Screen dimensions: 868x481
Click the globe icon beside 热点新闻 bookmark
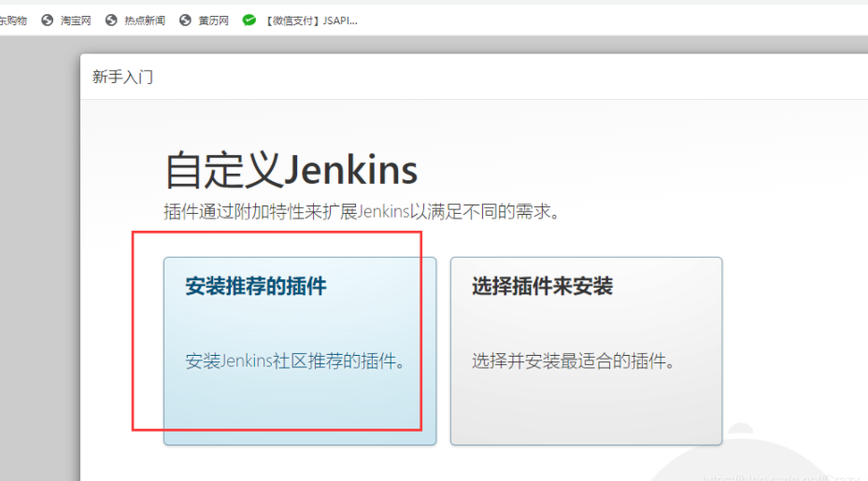(112, 21)
